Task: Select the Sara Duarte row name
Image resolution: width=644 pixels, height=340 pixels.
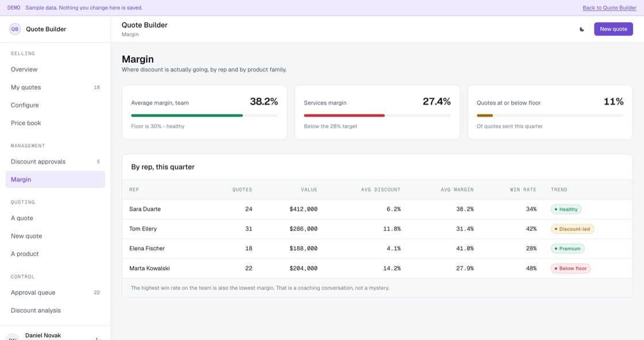Action: [145, 209]
